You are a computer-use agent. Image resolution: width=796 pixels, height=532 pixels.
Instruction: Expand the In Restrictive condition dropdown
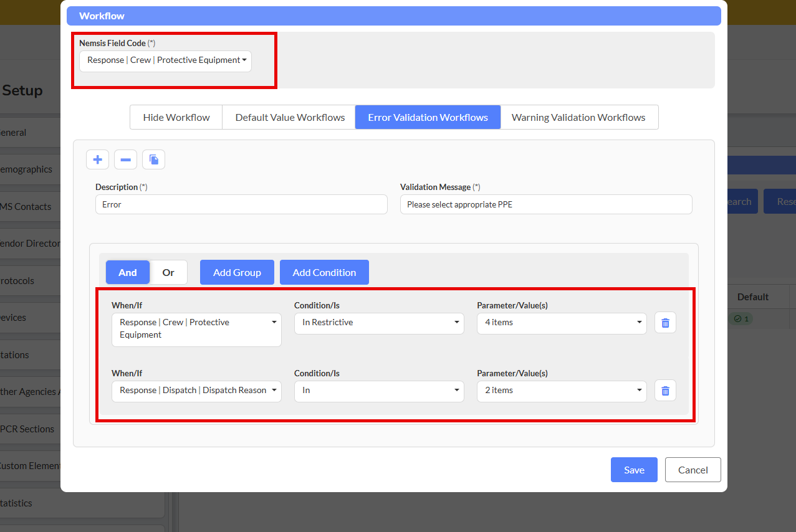click(379, 323)
